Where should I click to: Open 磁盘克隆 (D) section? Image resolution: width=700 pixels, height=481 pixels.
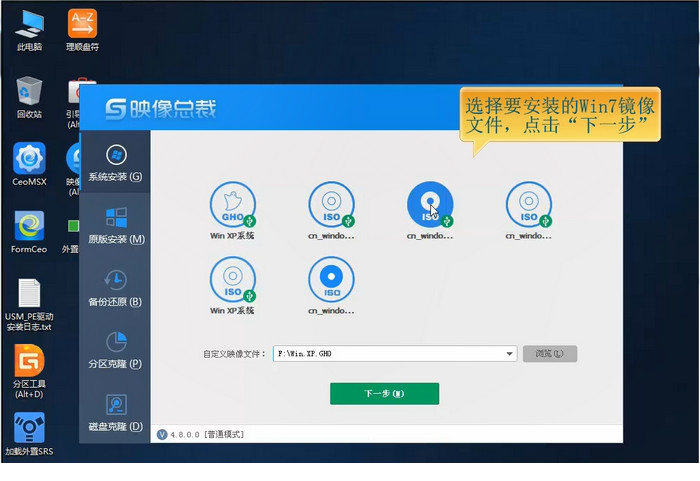pyautogui.click(x=116, y=413)
